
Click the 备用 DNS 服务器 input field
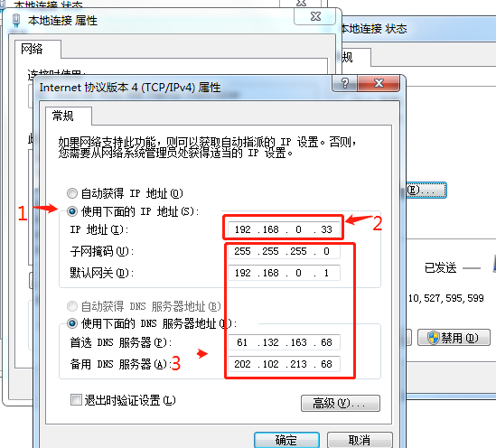point(284,364)
